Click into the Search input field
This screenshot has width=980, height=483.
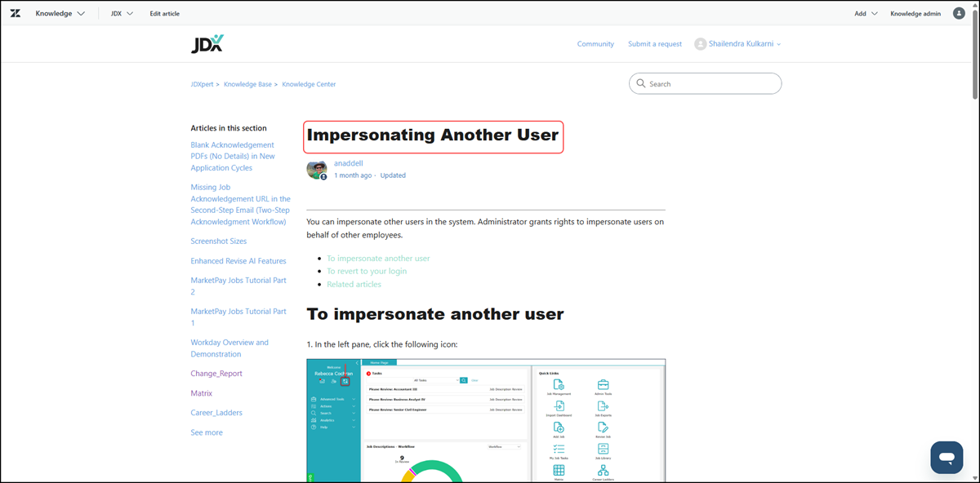pos(710,84)
